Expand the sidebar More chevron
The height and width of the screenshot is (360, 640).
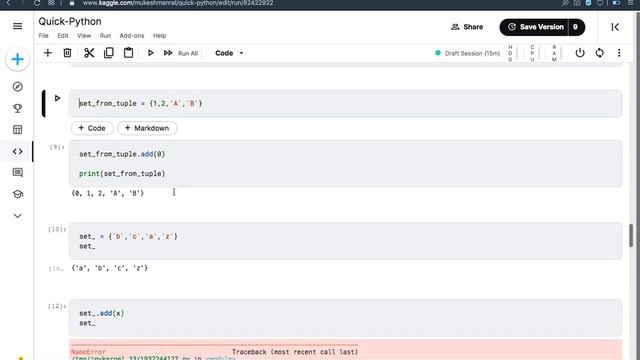click(18, 216)
